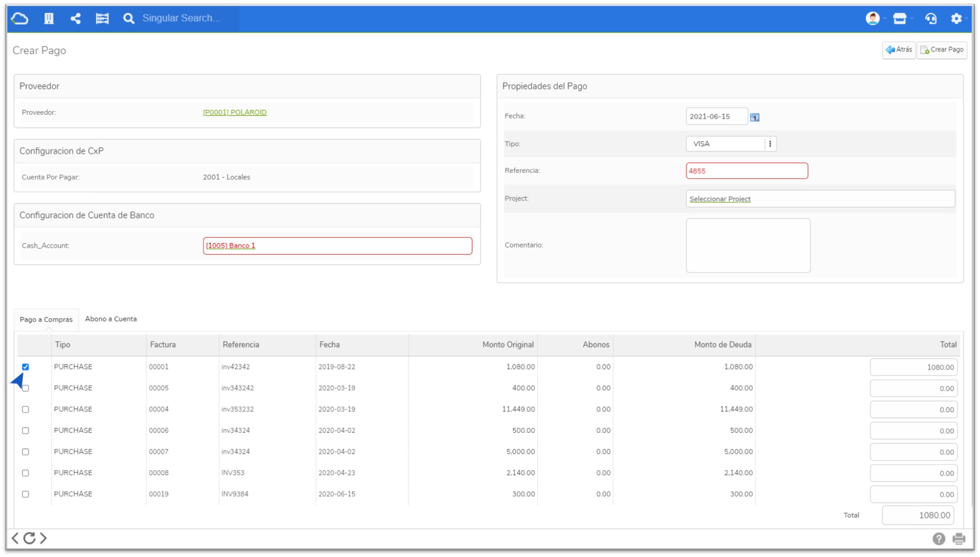Open the user profile avatar
The image size is (980, 557).
[872, 18]
